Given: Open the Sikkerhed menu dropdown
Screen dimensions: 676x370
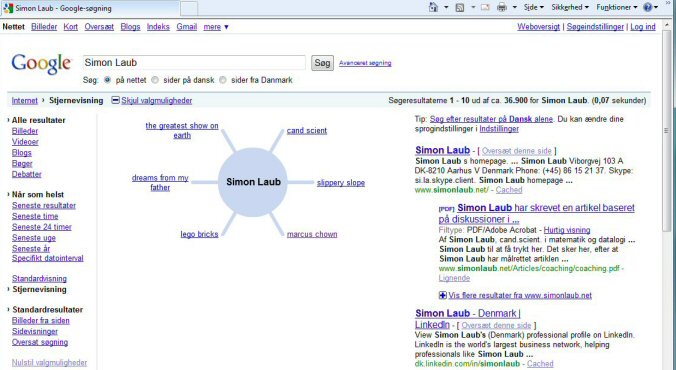Looking at the screenshot, I should (570, 7).
